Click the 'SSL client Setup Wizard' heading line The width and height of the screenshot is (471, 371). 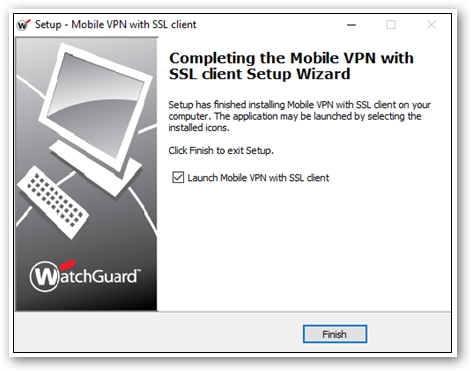[260, 74]
